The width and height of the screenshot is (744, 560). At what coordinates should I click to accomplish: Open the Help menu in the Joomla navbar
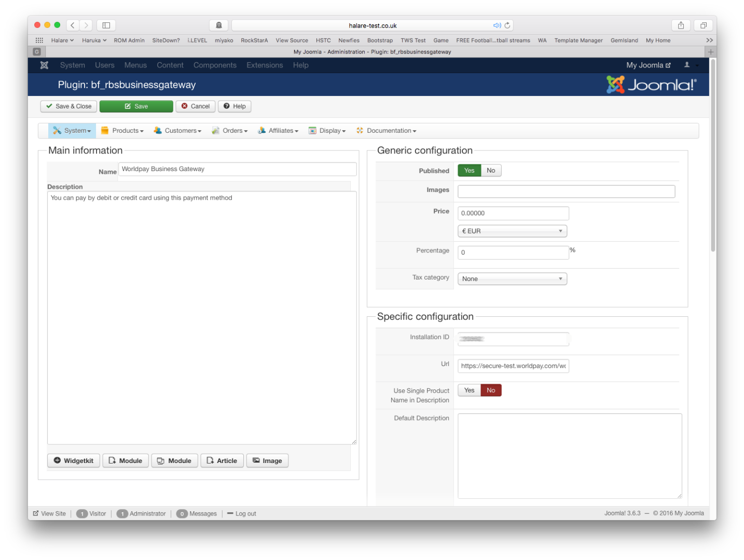point(300,65)
